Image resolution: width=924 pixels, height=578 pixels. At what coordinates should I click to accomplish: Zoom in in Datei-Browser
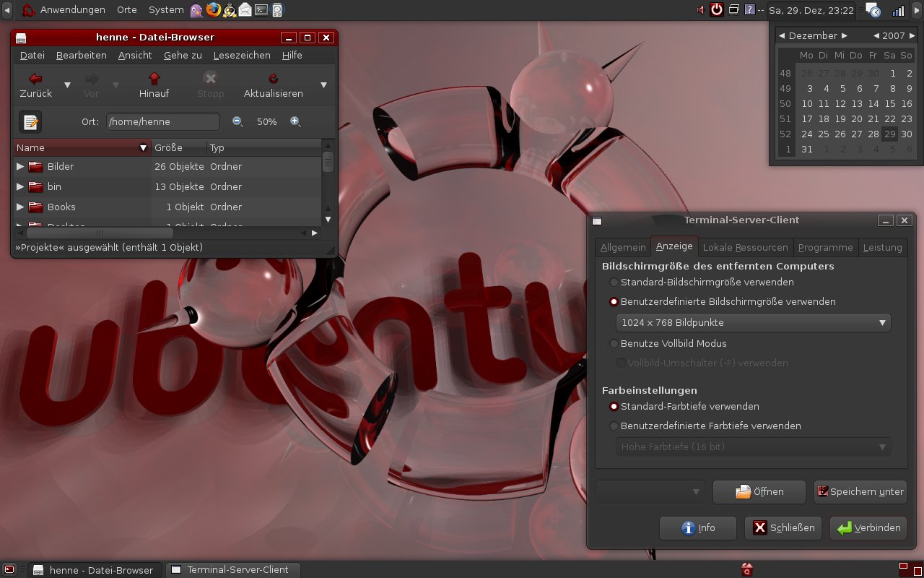point(295,122)
